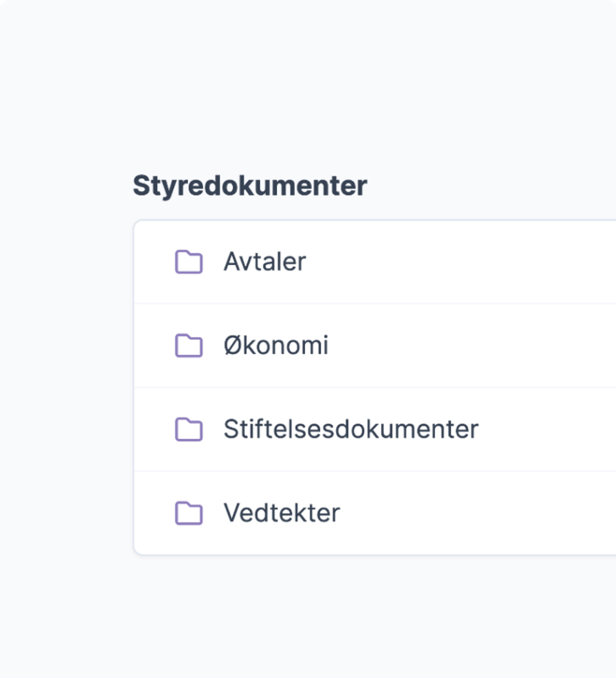This screenshot has width=616, height=678.
Task: Click the first row of the document list
Action: pyautogui.click(x=359, y=262)
